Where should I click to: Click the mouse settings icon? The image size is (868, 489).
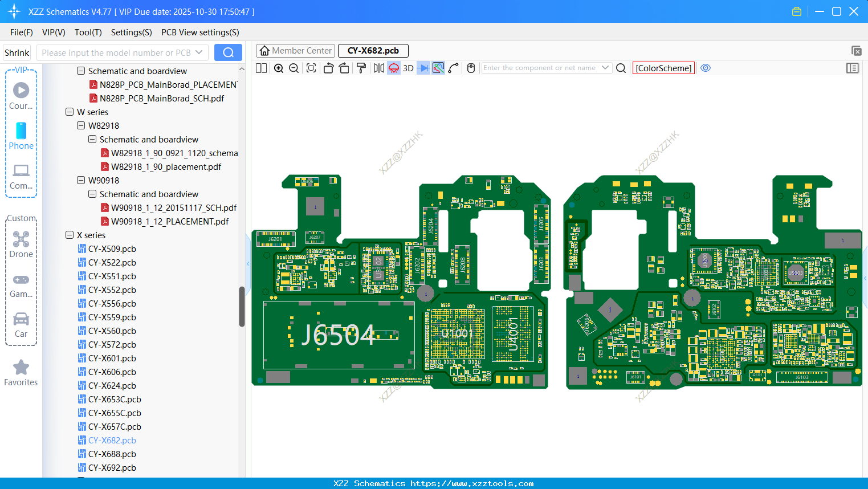(471, 68)
